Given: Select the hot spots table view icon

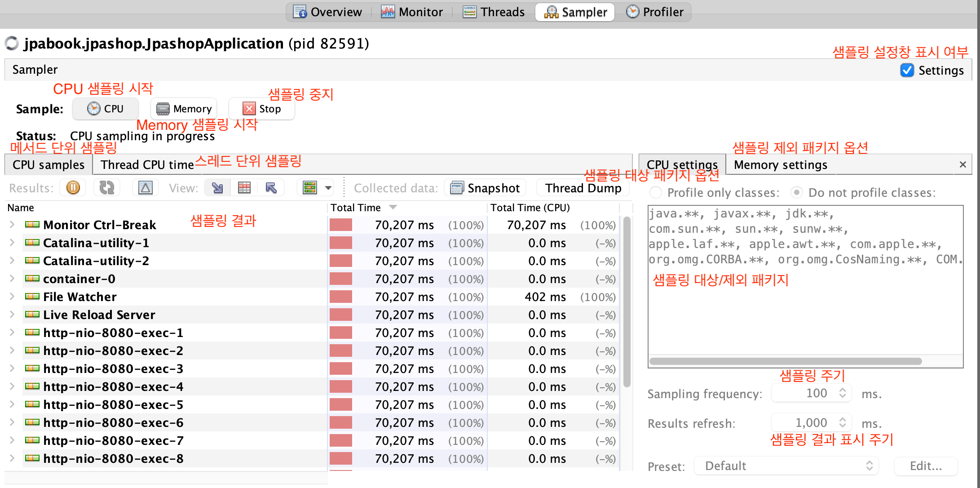Looking at the screenshot, I should pos(244,187).
